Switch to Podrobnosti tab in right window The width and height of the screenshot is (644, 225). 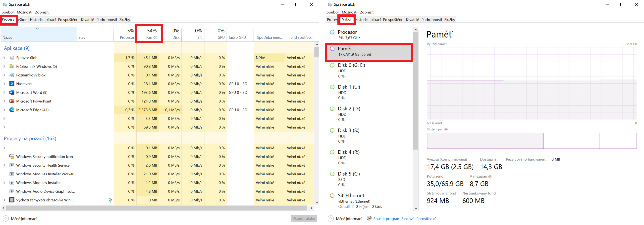coord(431,19)
